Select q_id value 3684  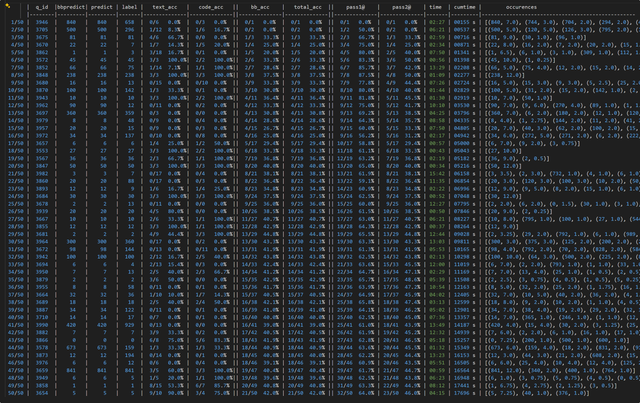click(42, 196)
